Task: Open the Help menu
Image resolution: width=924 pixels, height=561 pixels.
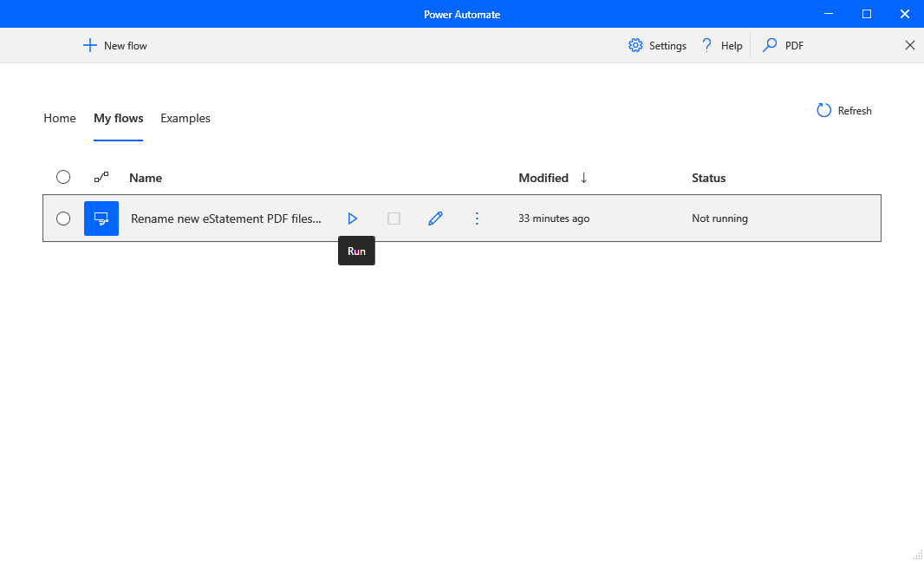Action: point(722,45)
